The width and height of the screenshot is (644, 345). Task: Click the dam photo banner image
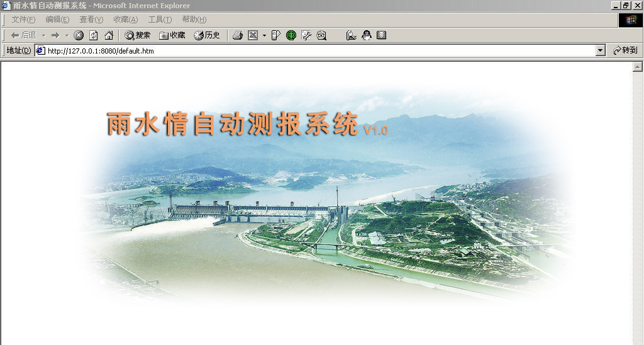point(326,196)
